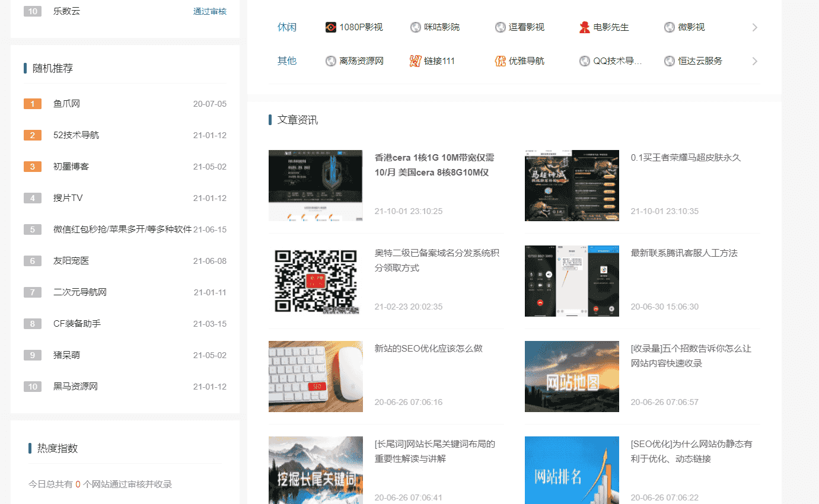This screenshot has width=819, height=504.
Task: Open the 1080P影视 link
Action: click(361, 27)
